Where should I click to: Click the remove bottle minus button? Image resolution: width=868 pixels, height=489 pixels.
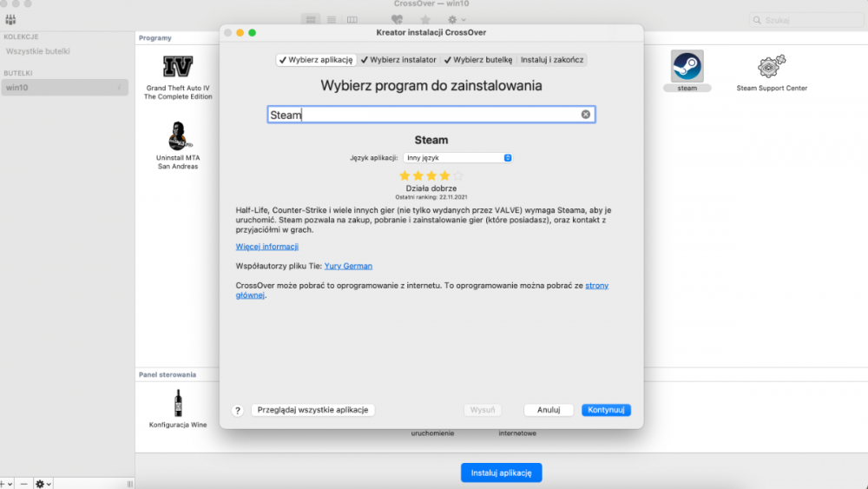click(x=23, y=484)
